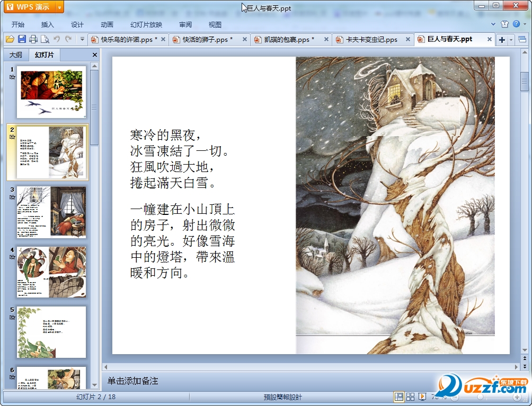Switch to slide sorter view
The width and height of the screenshot is (532, 406).
coord(410,396)
